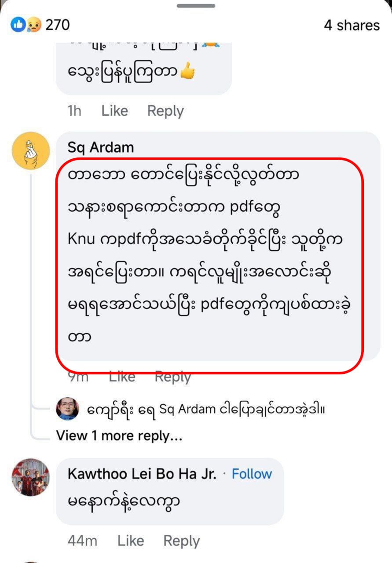The height and width of the screenshot is (563, 392).
Task: Like Kawthoo Lei Bo Ha Jr.'s comment
Action: 131,541
